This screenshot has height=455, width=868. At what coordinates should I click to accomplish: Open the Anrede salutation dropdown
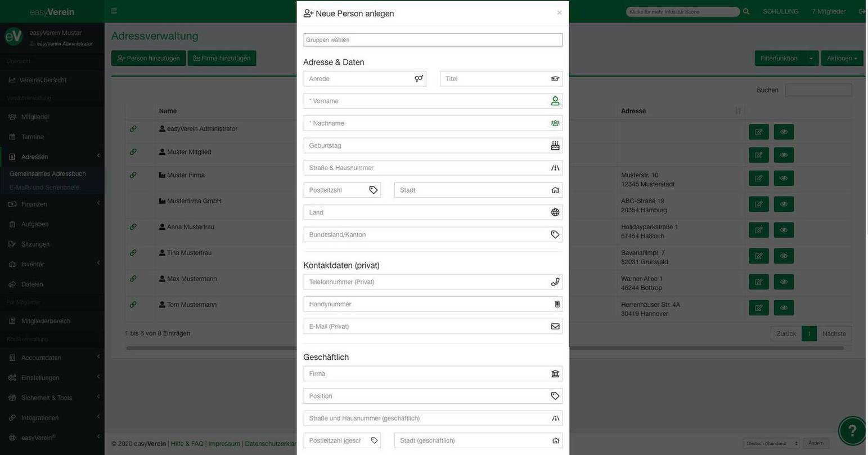(365, 79)
